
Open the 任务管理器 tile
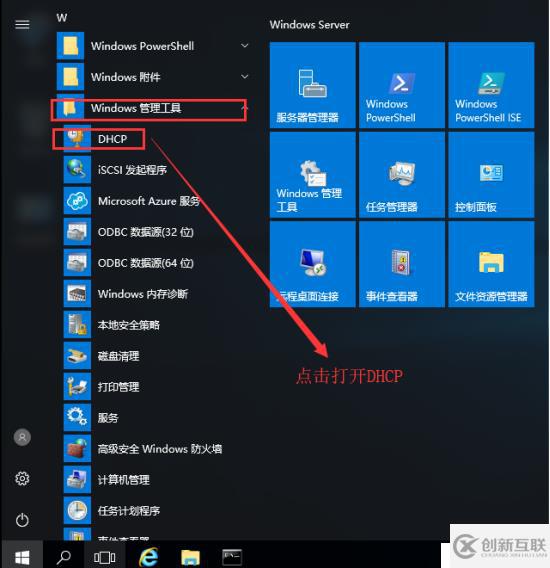(x=402, y=175)
